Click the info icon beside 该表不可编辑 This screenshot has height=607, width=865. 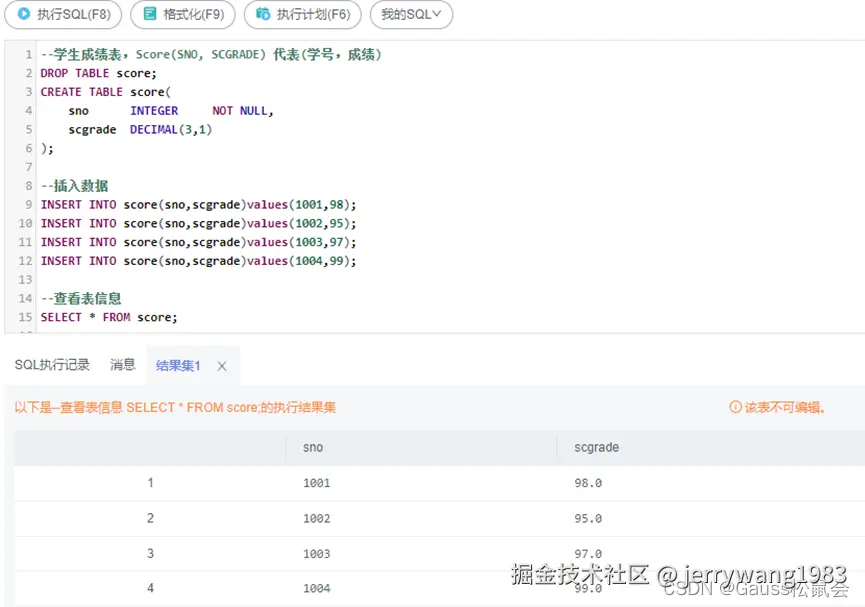735,407
